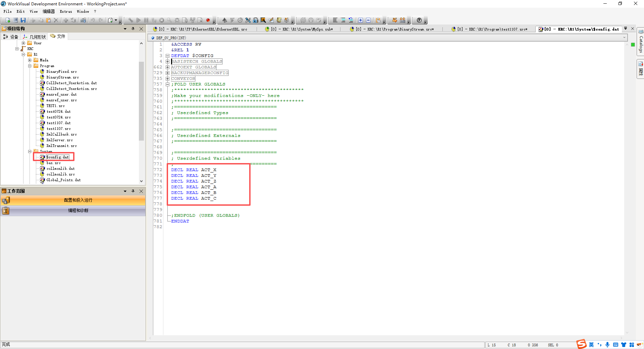Open editor tab list dropdown arrow
This screenshot has height=349, width=644.
click(626, 29)
